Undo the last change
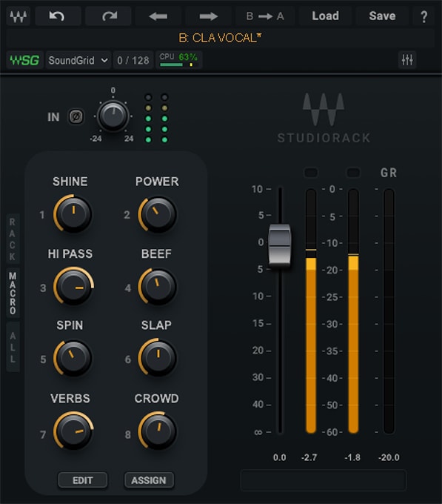 point(58,16)
